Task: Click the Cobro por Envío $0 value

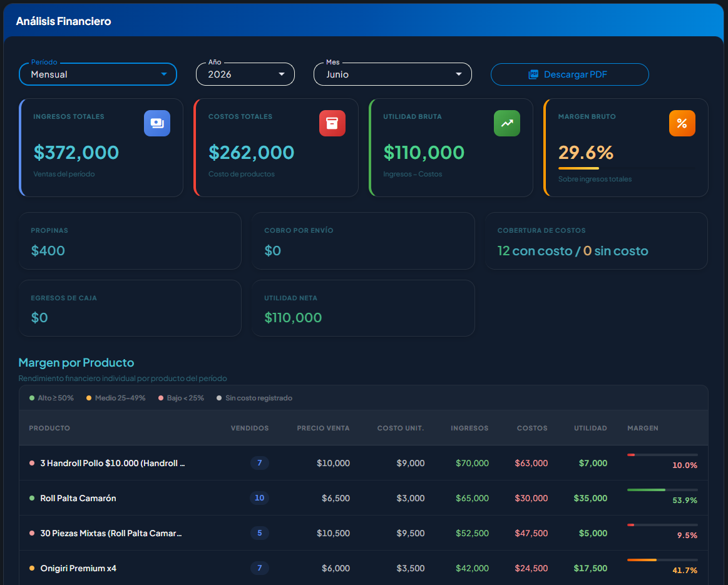Action: click(272, 251)
